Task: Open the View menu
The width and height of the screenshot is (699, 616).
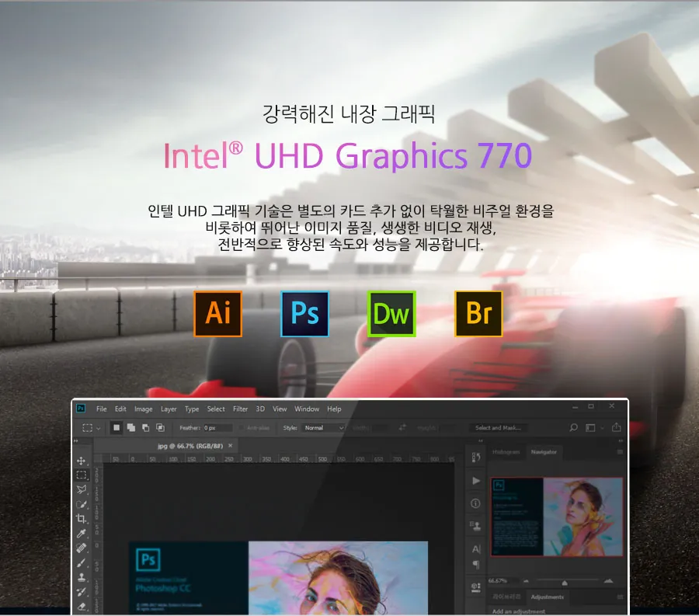Action: click(x=280, y=409)
